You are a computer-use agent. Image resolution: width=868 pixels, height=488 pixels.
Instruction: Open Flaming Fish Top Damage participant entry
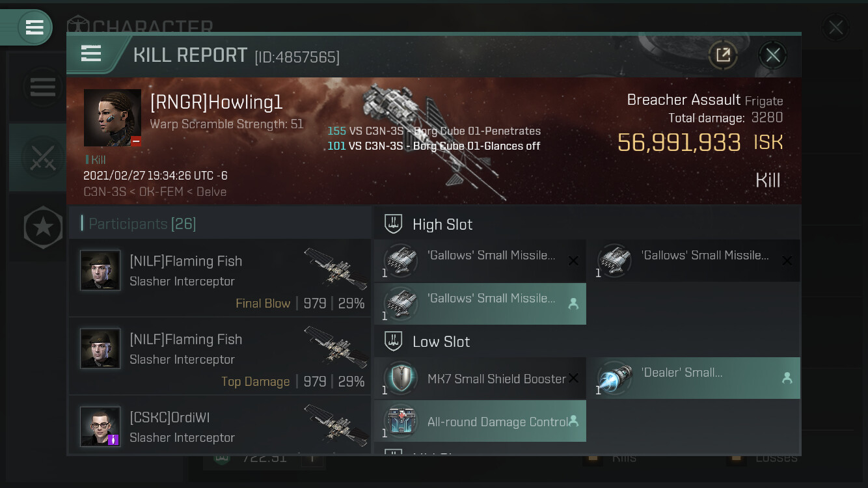(x=220, y=355)
